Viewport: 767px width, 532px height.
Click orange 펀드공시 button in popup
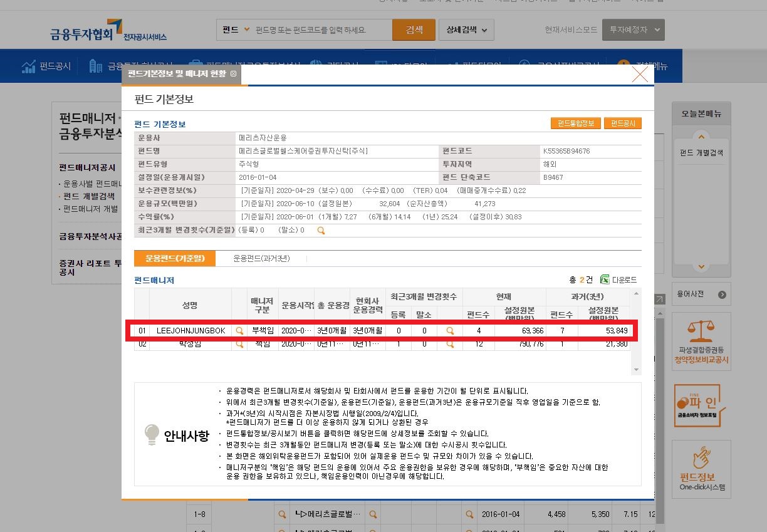pyautogui.click(x=623, y=123)
